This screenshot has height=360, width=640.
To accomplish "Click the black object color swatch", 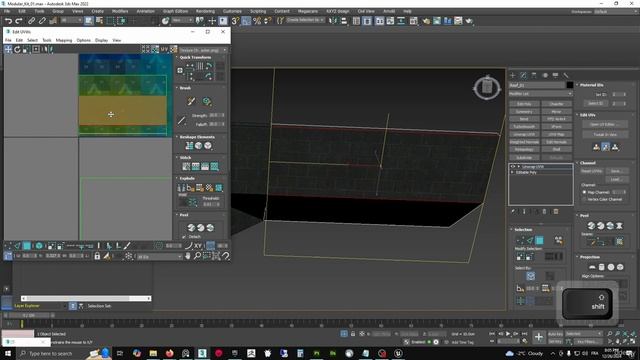I will tap(569, 85).
